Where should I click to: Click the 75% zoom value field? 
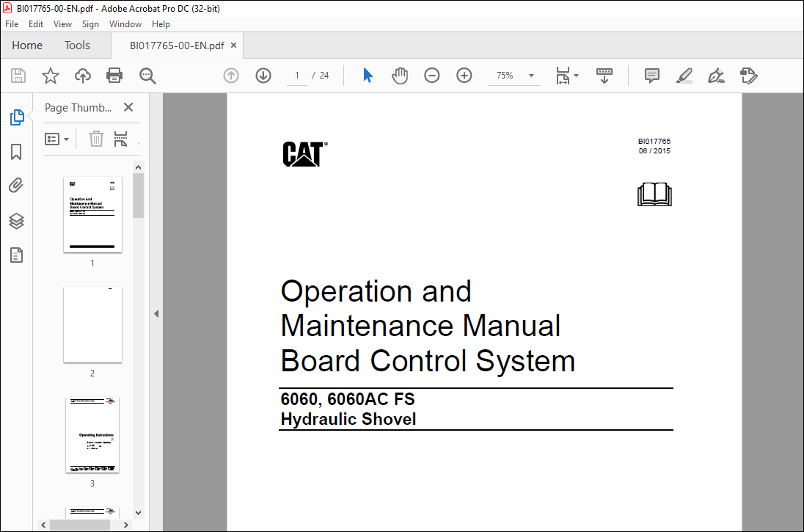point(505,76)
